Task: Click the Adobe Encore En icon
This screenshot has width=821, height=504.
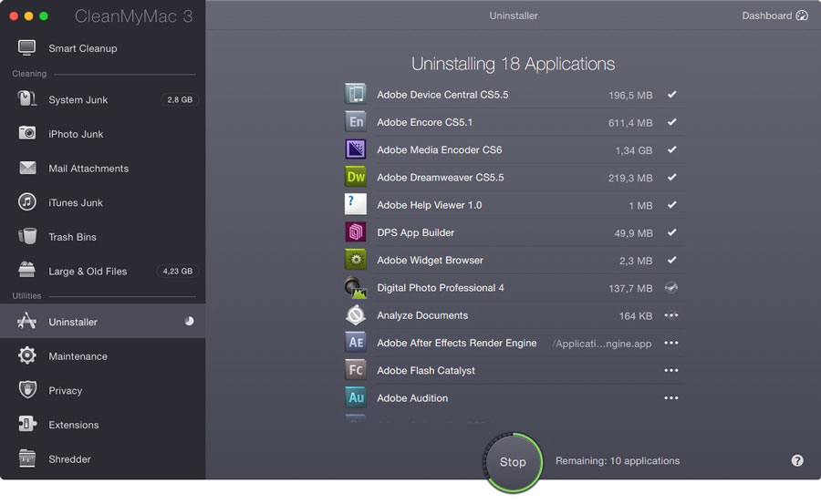Action: (x=356, y=122)
